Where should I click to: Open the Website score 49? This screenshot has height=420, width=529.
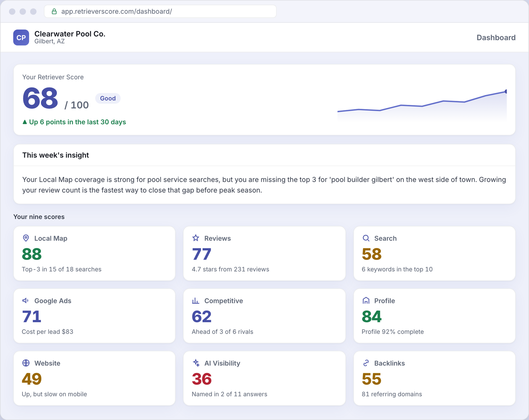[32, 379]
